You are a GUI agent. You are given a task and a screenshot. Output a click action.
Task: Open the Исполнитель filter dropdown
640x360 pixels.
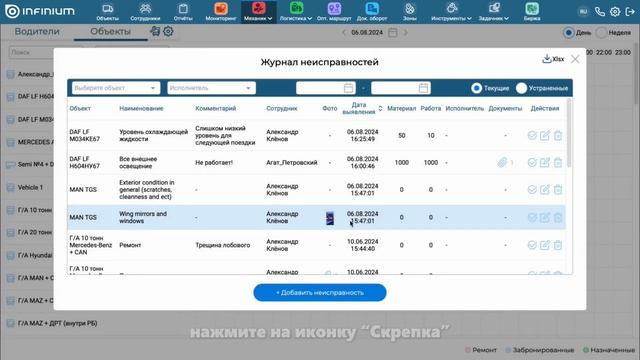211,88
